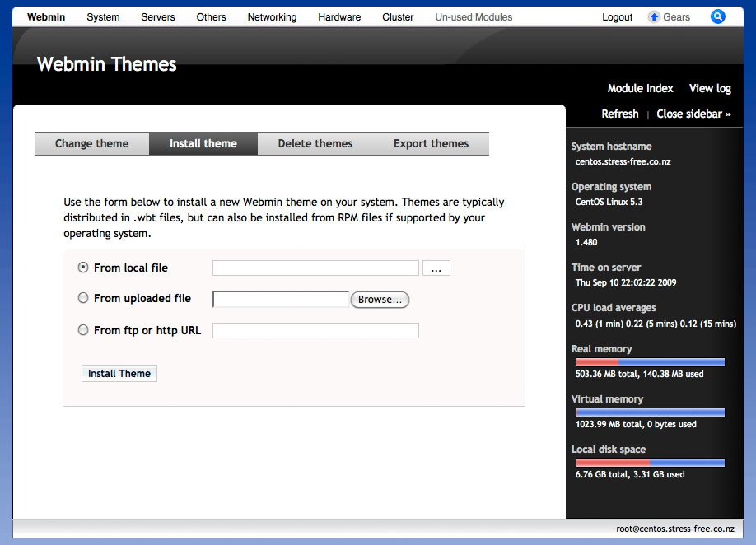756x545 pixels.
Task: Click the Browse... upload button
Action: 380,299
